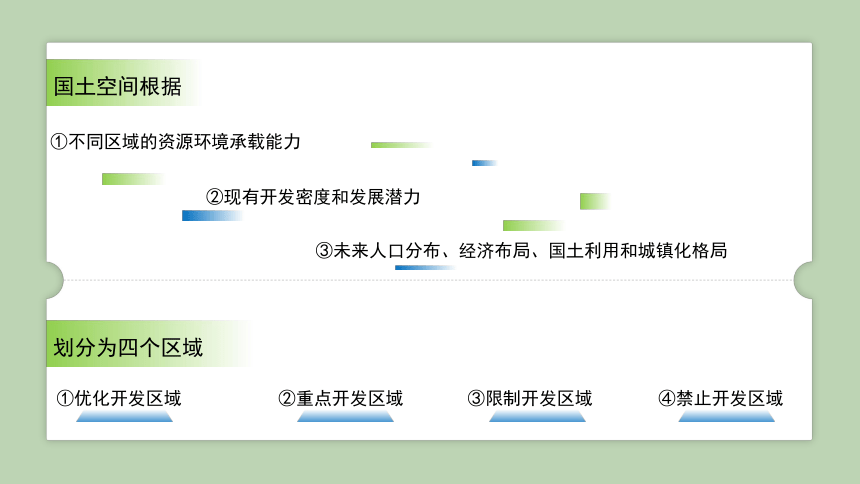
Task: Click the dotted divider line mid-slide
Action: 429,280
